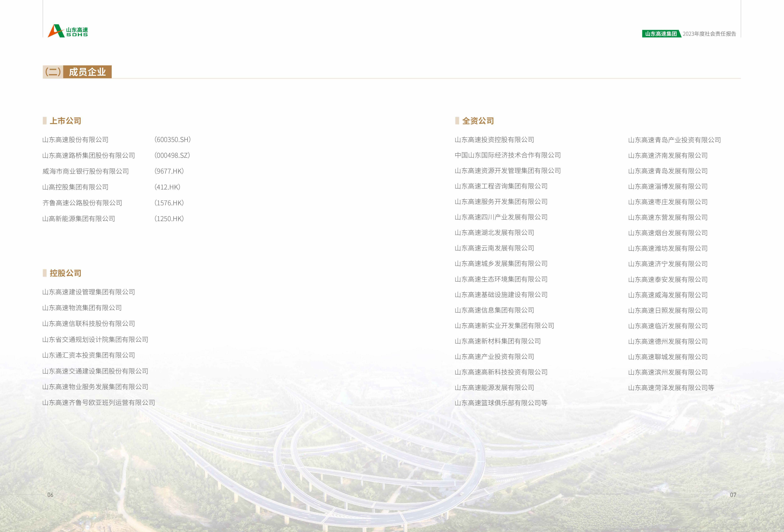Click stock code (1250.HK)
The width and height of the screenshot is (784, 532).
pyautogui.click(x=169, y=219)
